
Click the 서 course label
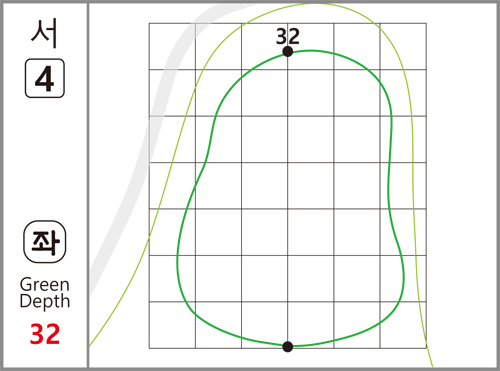pos(44,33)
